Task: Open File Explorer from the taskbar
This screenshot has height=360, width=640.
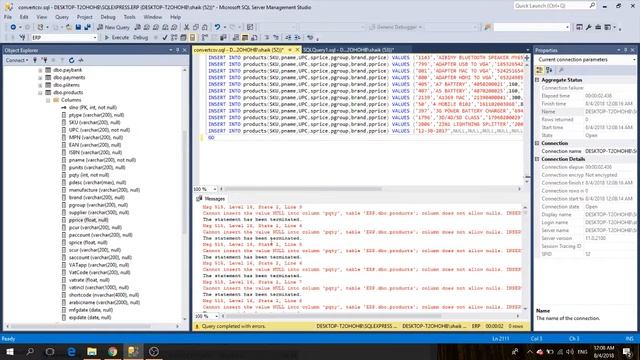Action: coord(92,351)
